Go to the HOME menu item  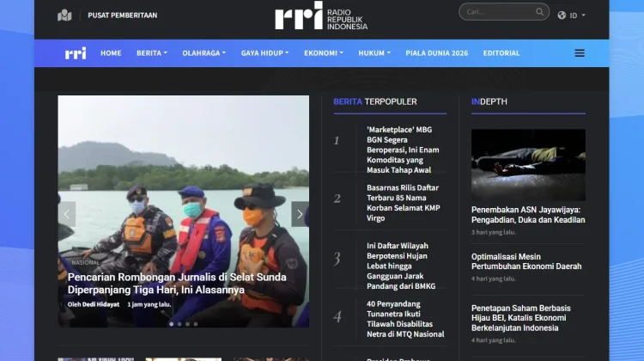point(111,53)
